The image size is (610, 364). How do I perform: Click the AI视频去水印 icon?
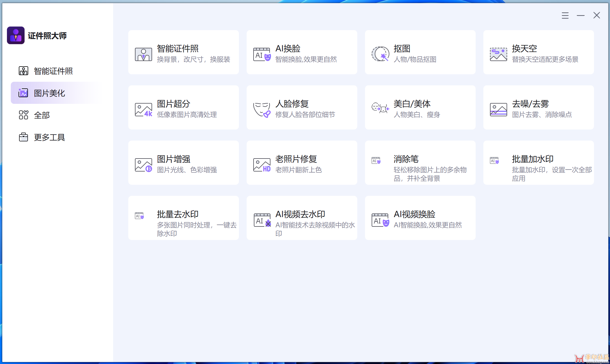click(x=262, y=220)
